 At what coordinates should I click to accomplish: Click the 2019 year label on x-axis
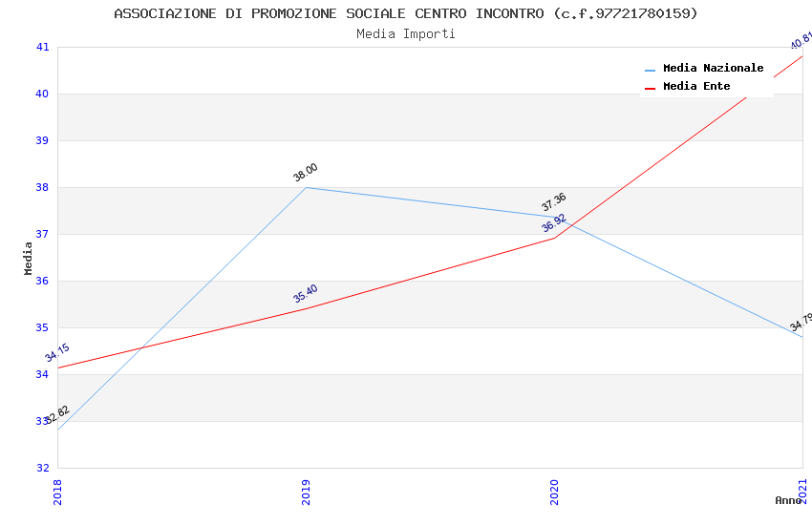coord(306,492)
